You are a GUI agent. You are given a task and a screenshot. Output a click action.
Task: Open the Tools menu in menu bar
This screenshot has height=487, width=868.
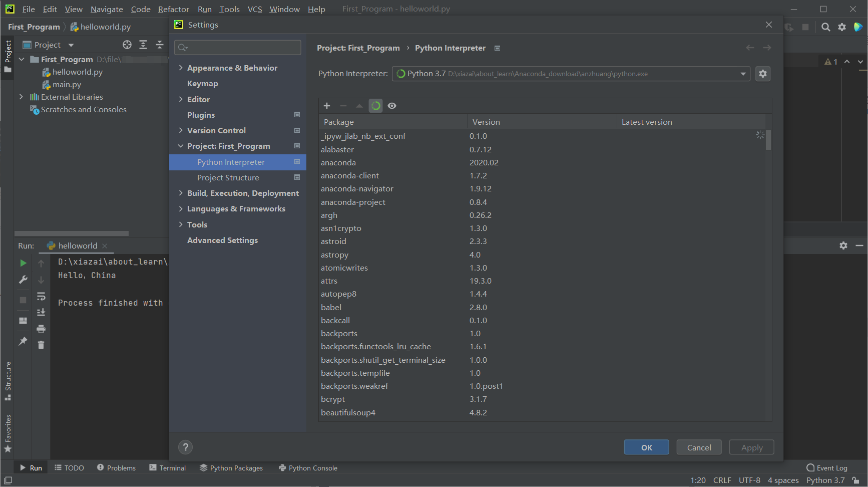pyautogui.click(x=229, y=9)
